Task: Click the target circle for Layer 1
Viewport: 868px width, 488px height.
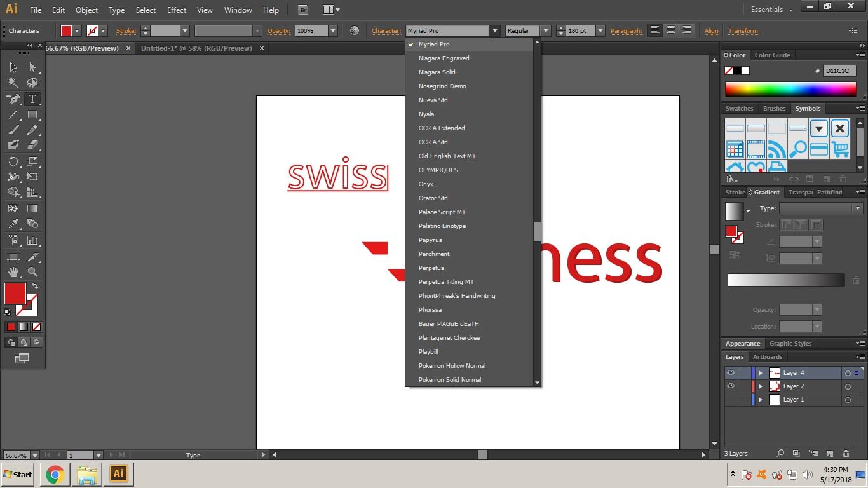Action: [x=848, y=400]
